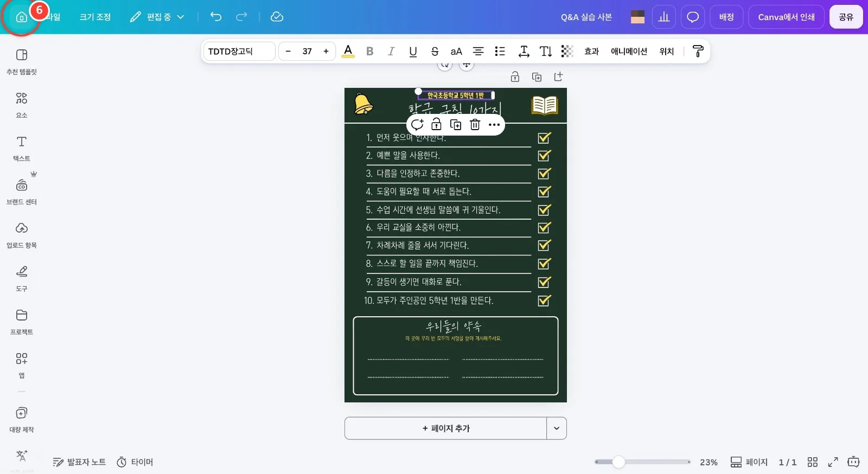Open the line spacing options
Image resolution: width=868 pixels, height=474 pixels.
tap(524, 52)
